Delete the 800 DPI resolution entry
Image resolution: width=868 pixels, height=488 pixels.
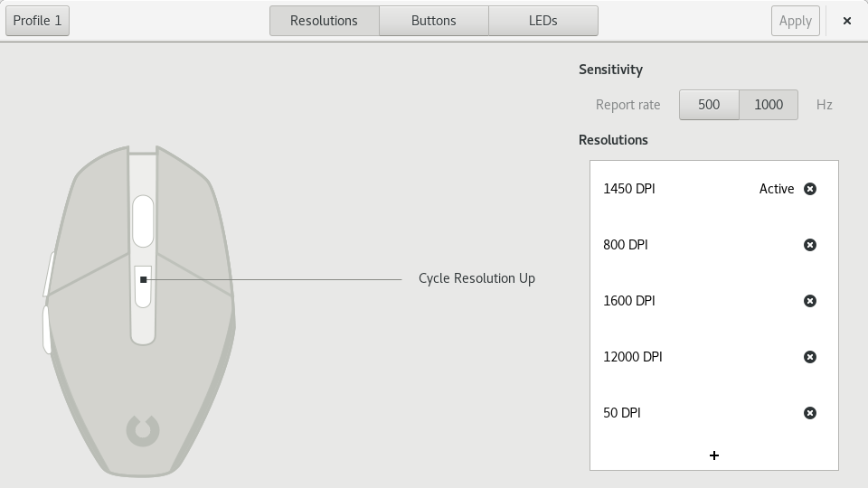(810, 245)
